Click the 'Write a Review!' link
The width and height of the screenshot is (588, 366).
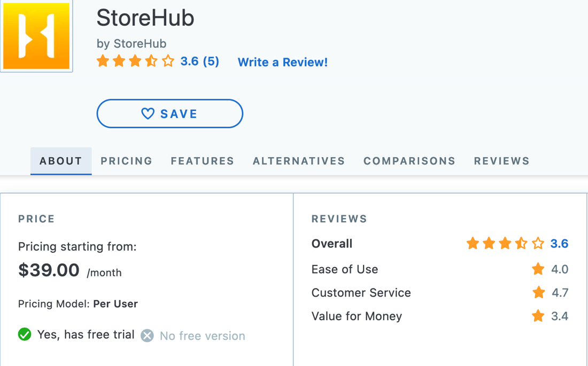(282, 62)
